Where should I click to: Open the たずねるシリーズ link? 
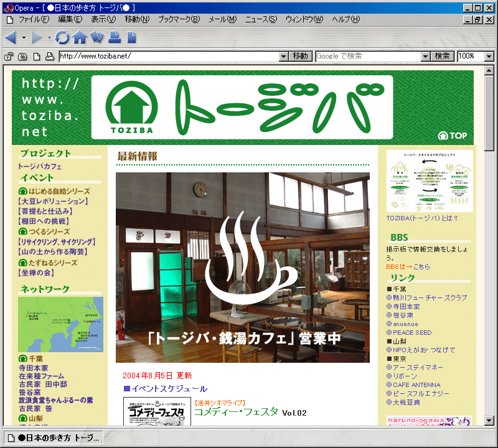(x=48, y=263)
